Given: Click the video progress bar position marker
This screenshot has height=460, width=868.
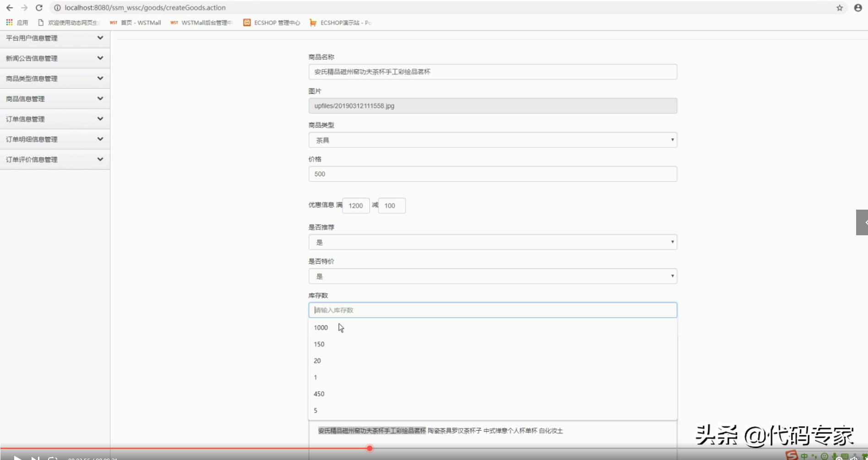Looking at the screenshot, I should (x=369, y=449).
